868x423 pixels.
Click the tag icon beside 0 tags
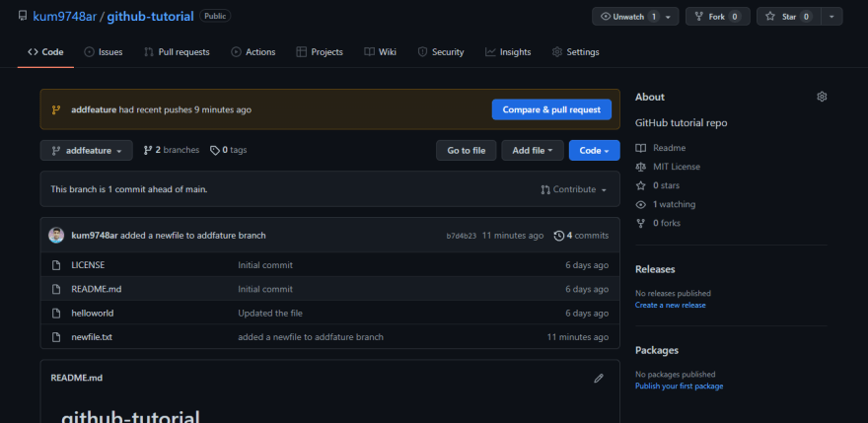tap(215, 150)
